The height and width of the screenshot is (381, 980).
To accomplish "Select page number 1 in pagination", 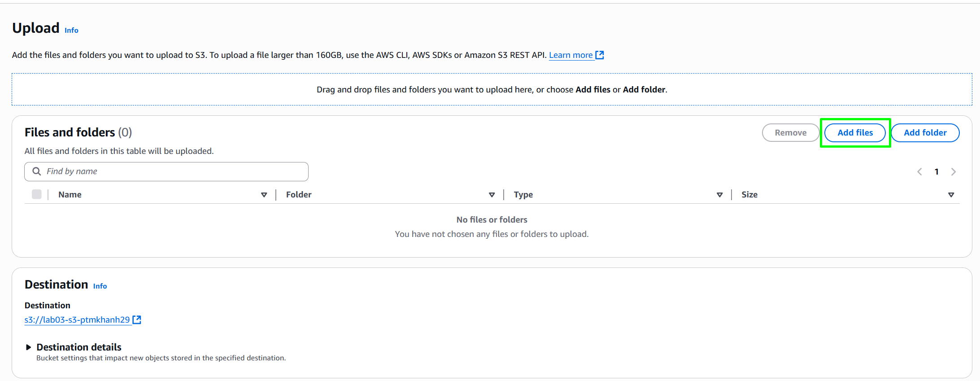I will pos(936,171).
